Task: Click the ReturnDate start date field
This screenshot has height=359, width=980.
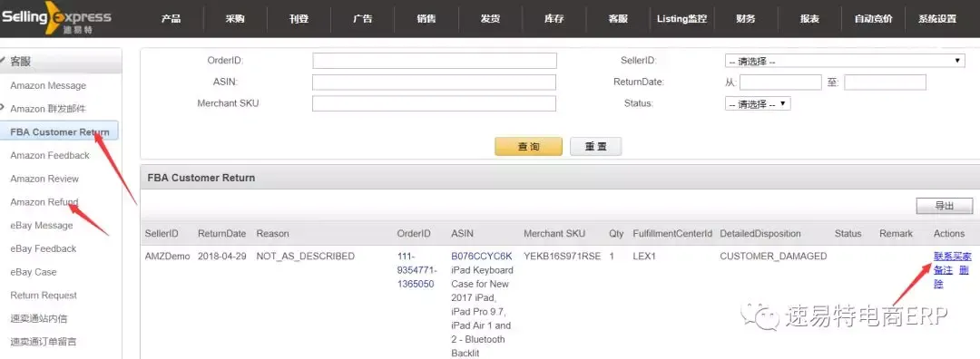Action: tap(780, 82)
